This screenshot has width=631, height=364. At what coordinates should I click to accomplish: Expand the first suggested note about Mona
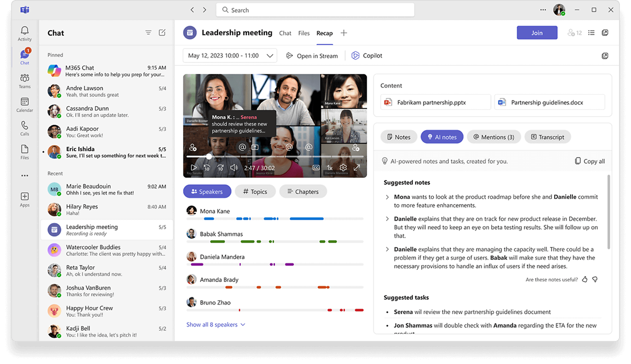click(387, 197)
